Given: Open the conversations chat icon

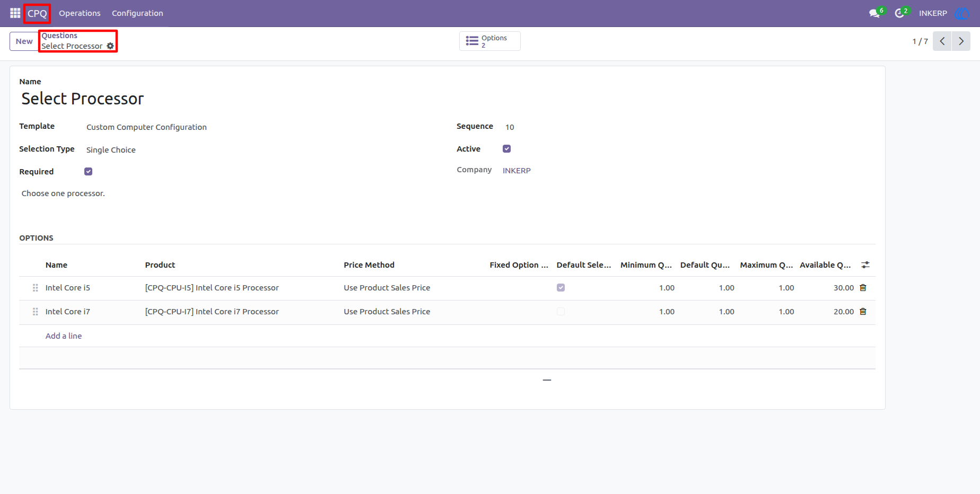Looking at the screenshot, I should [874, 13].
